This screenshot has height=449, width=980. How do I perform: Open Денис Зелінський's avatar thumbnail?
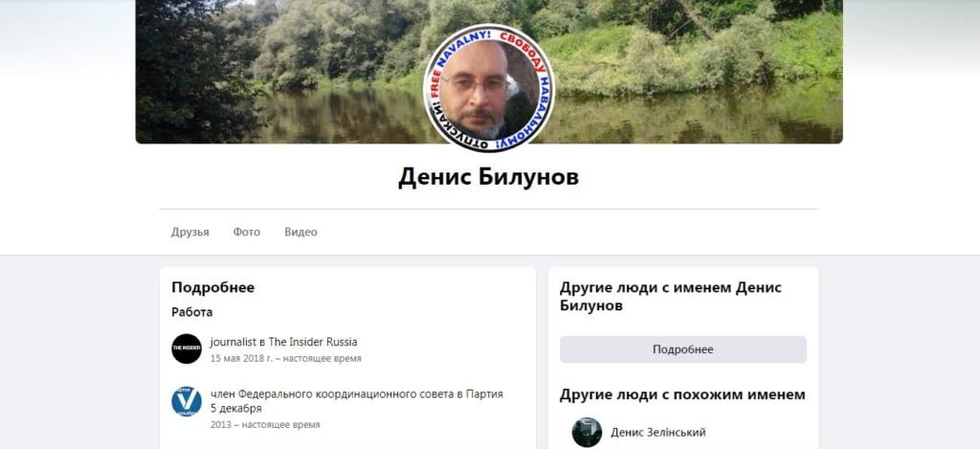tap(587, 432)
